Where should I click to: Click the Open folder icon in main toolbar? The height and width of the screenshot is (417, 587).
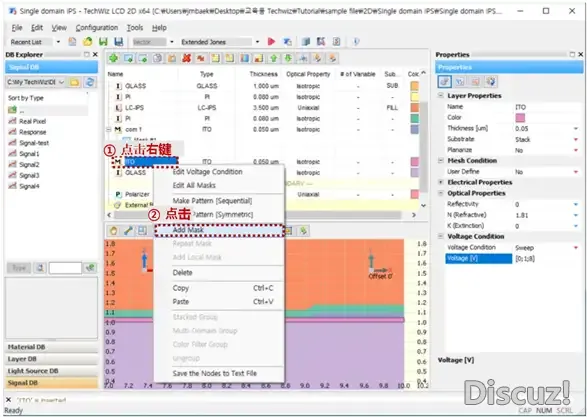pos(88,42)
